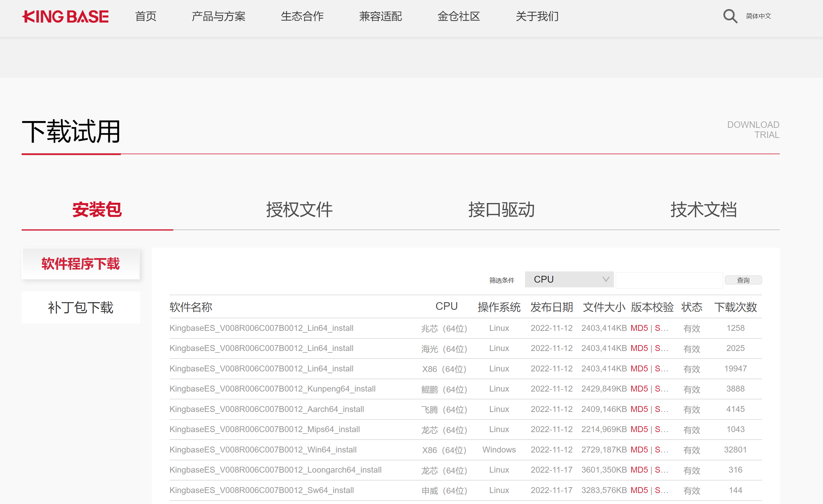Click truncated S… checksum in Loongarch64 row
Screen dimensions: 823x504
coord(661,470)
